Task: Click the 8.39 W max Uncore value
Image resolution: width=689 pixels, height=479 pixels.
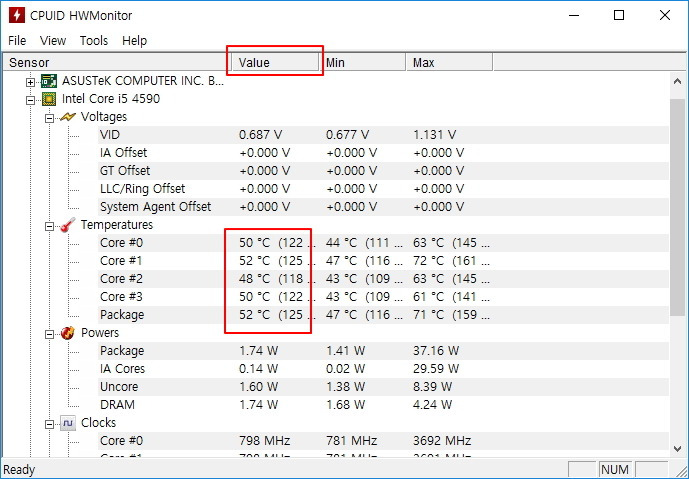Action: coord(432,387)
